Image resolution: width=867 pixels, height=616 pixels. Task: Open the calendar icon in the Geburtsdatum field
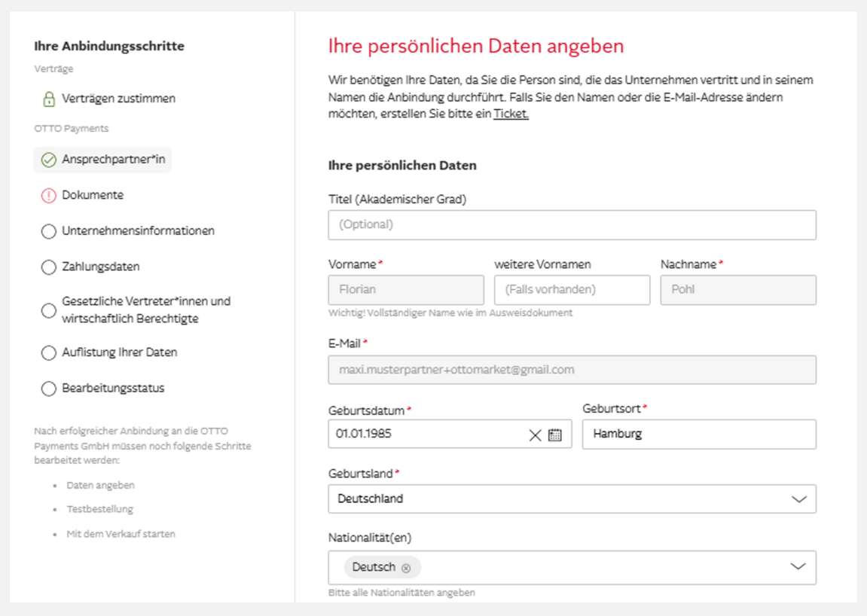555,435
